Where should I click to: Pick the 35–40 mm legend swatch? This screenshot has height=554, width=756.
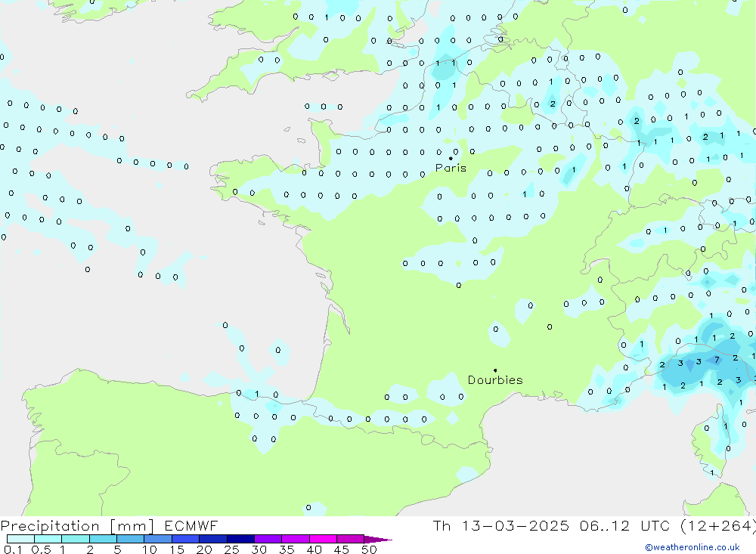tap(296, 539)
